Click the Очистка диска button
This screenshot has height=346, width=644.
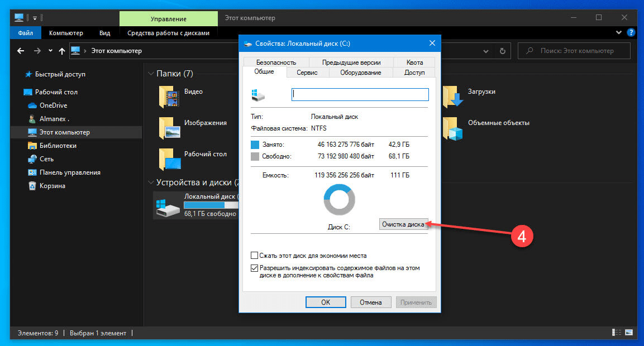(404, 224)
